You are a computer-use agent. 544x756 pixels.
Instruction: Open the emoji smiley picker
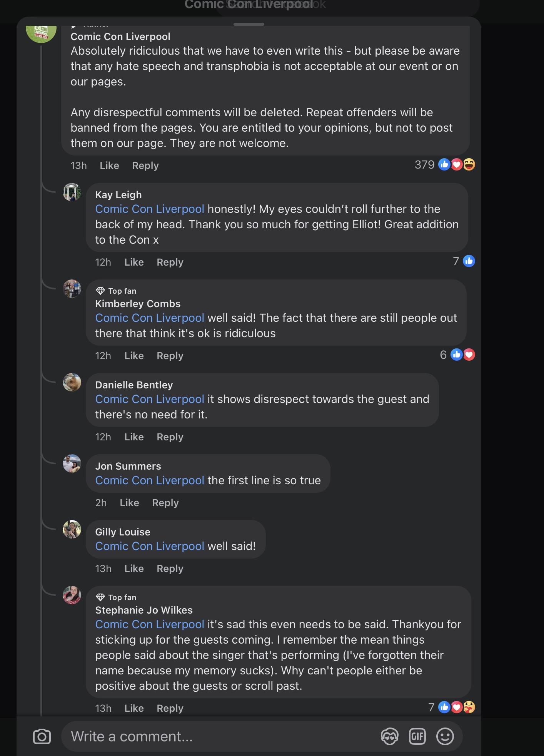(445, 737)
